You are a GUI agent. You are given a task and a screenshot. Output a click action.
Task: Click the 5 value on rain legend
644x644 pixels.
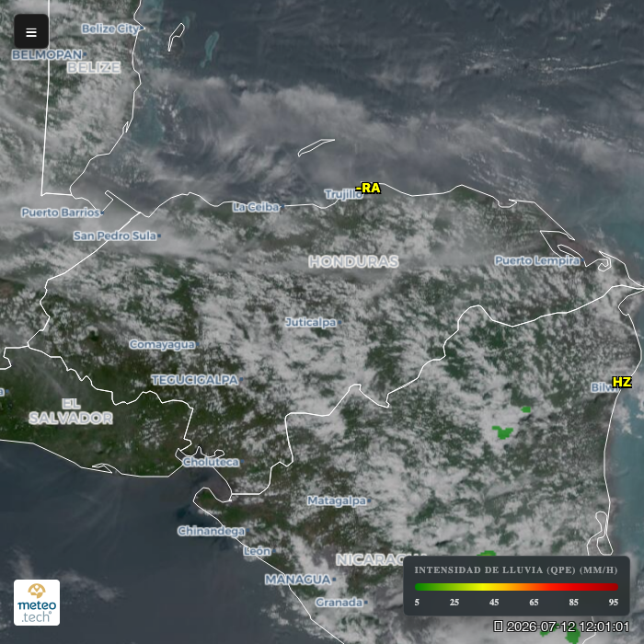417,602
